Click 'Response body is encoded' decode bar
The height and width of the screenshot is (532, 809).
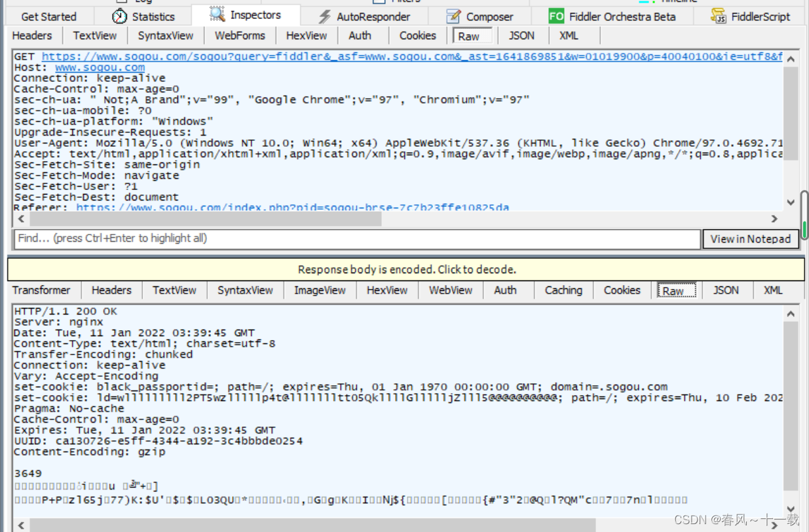406,269
